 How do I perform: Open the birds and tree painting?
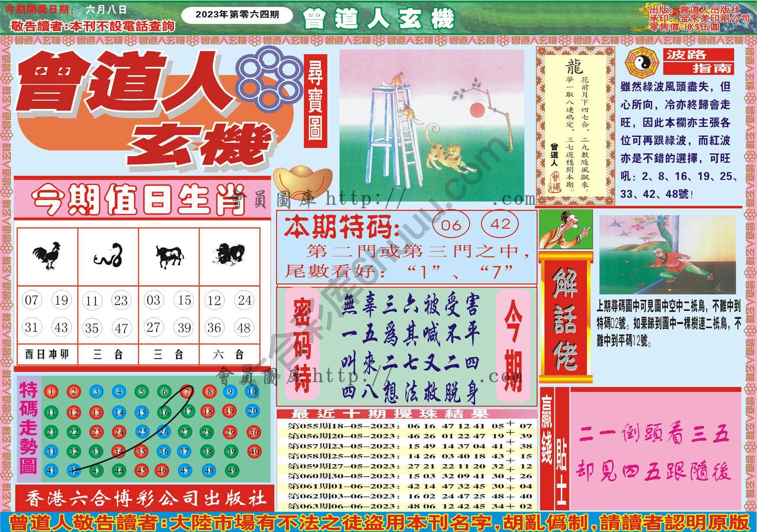[667, 255]
